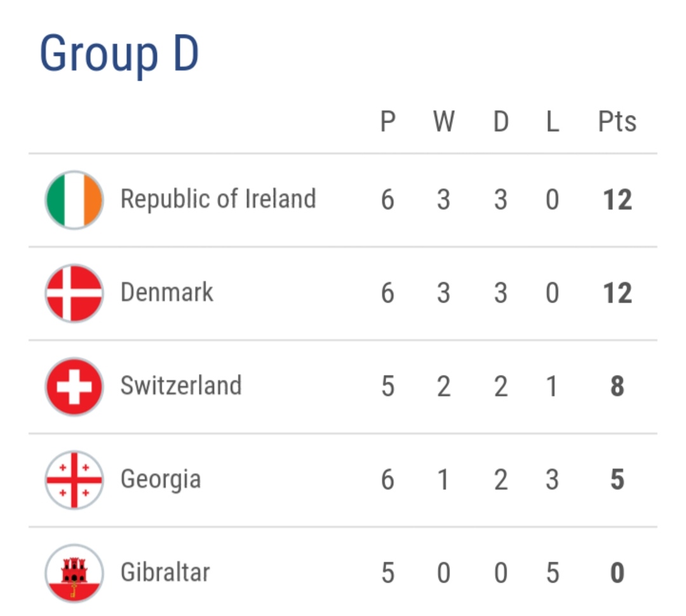Select the Switzerland team name
686x616 pixels.
[x=181, y=386]
